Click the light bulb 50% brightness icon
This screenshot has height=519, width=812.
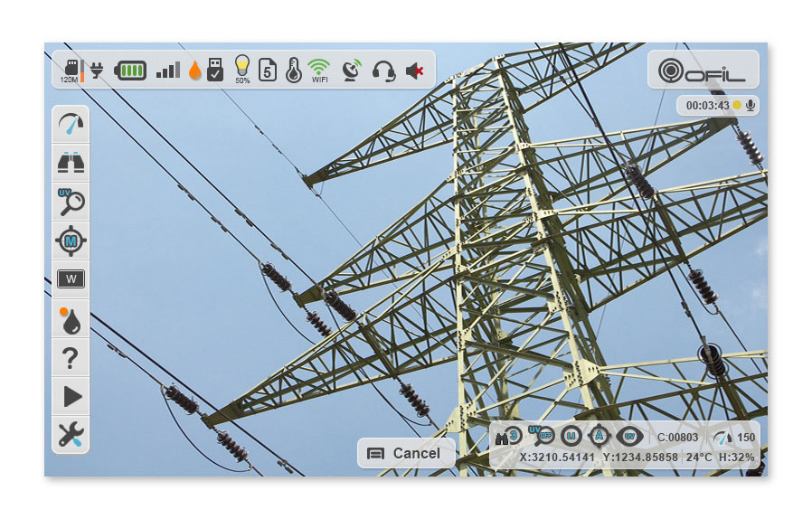242,70
